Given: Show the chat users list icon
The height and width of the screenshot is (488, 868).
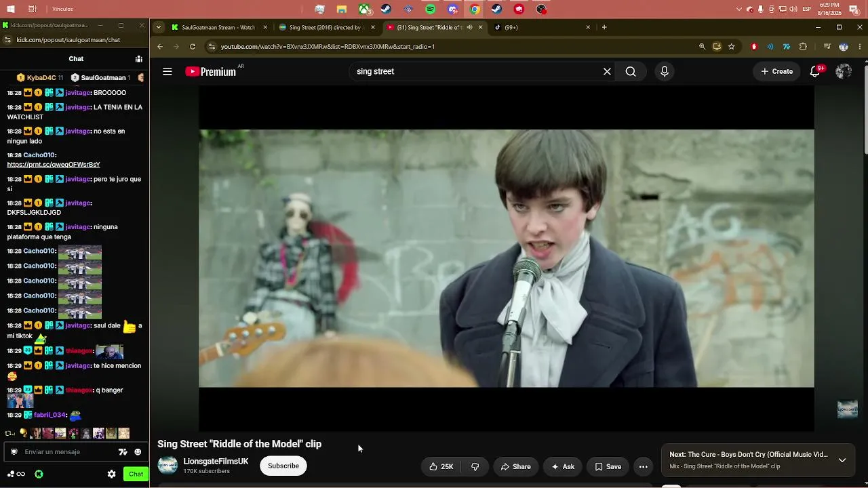Looking at the screenshot, I should tap(138, 59).
